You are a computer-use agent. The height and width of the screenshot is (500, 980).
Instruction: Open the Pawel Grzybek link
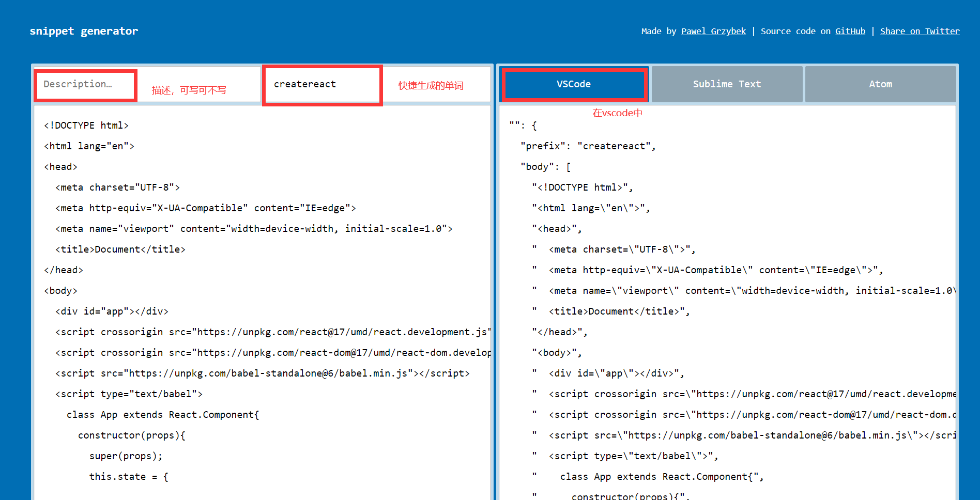coord(713,31)
